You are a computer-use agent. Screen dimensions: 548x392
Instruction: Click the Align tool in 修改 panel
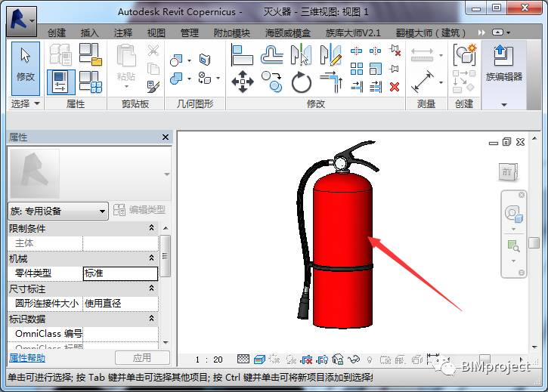242,54
